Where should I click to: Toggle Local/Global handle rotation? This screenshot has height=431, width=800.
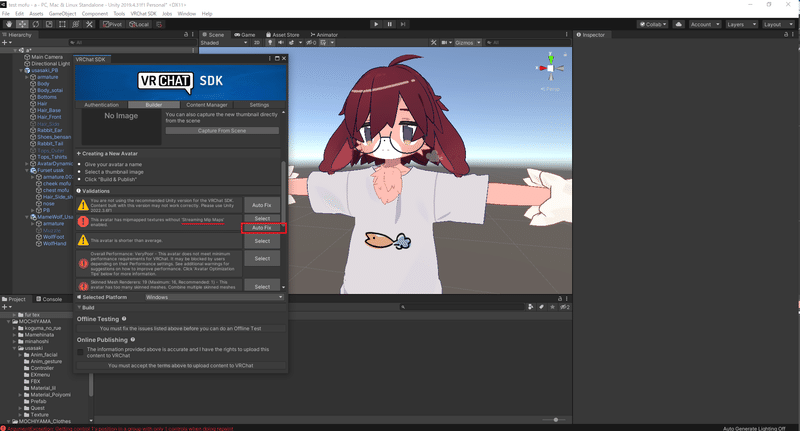(139, 24)
